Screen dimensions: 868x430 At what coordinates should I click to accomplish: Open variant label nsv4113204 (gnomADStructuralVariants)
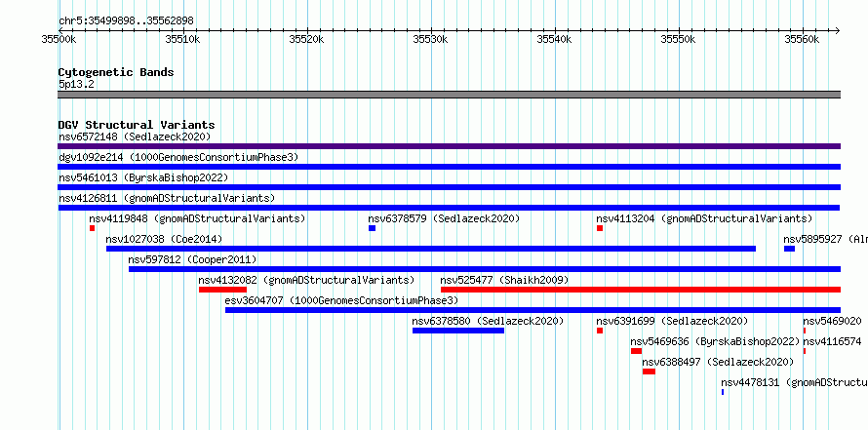pyautogui.click(x=704, y=218)
